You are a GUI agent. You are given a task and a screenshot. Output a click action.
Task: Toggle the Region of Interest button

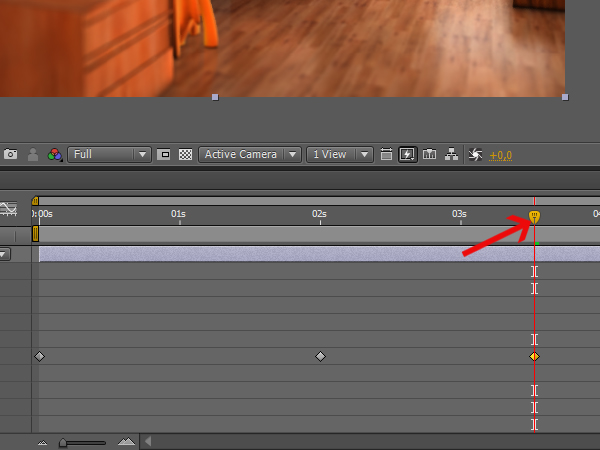pyautogui.click(x=164, y=155)
